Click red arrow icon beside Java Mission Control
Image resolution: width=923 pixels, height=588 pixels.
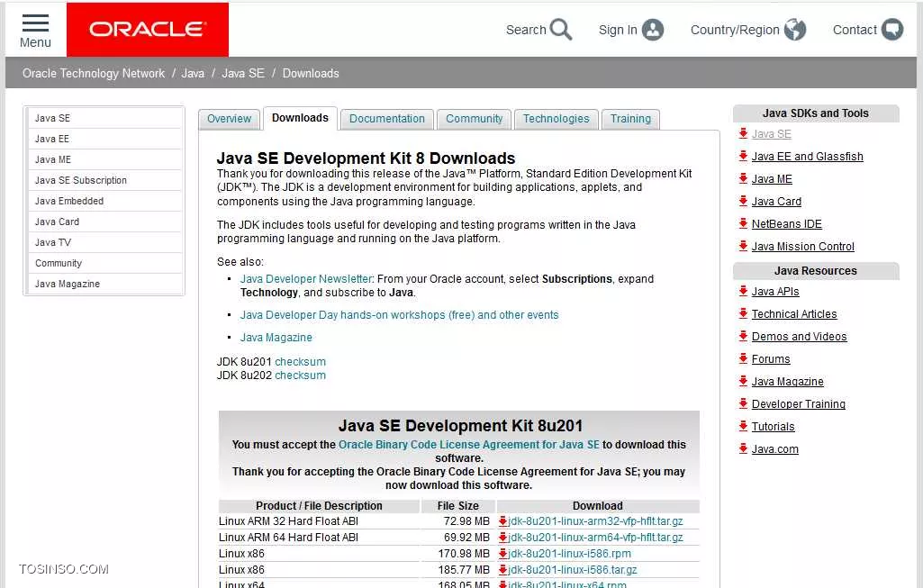744,246
